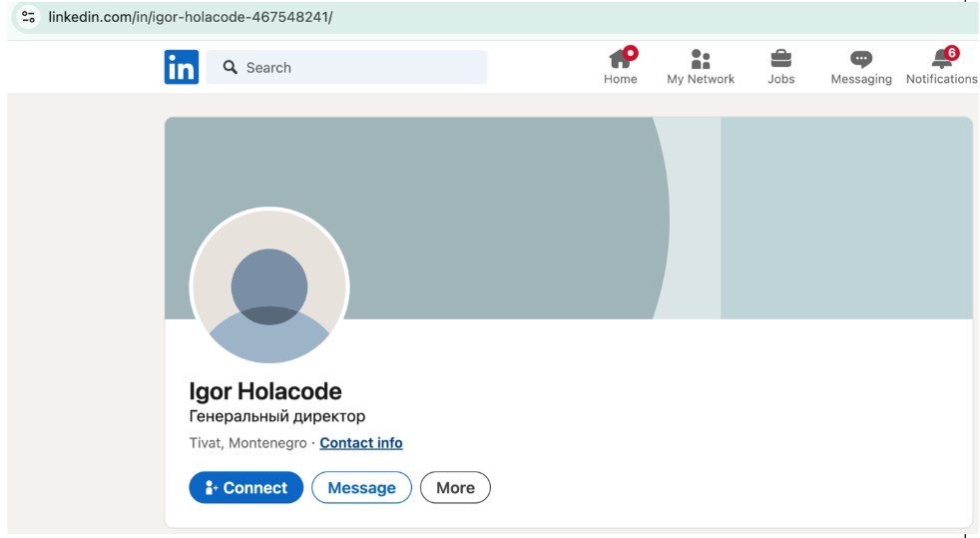Click the browser address bar URL
The width and height of the screenshot is (980, 538).
coord(191,17)
